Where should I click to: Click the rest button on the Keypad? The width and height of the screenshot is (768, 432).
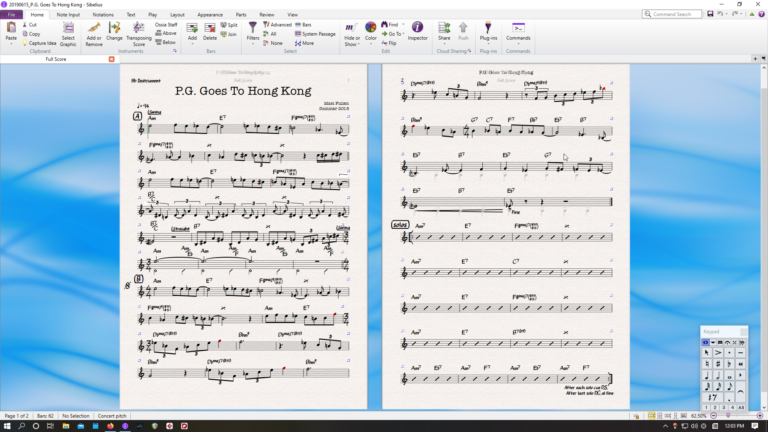pos(713,398)
